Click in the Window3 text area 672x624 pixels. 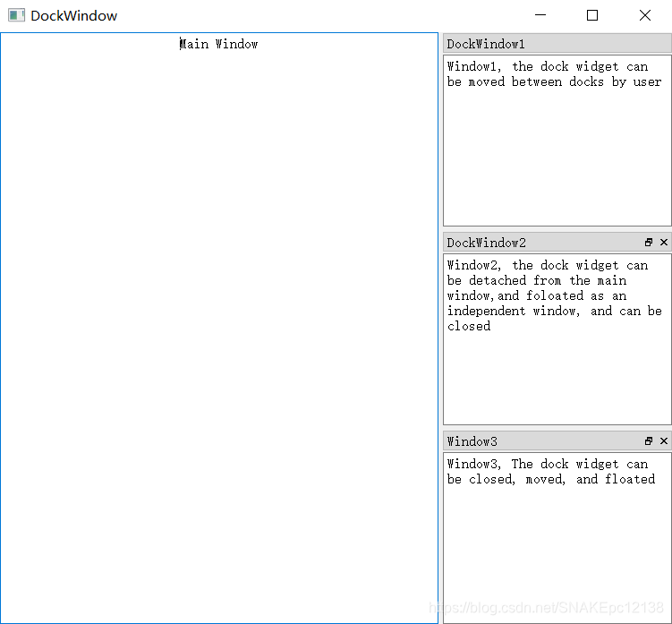[x=557, y=538]
